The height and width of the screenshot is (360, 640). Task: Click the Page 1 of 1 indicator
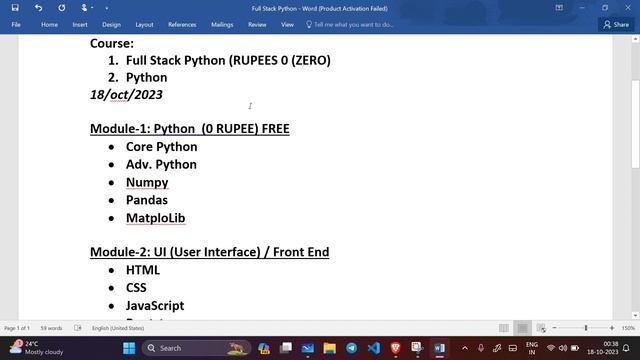[17, 328]
